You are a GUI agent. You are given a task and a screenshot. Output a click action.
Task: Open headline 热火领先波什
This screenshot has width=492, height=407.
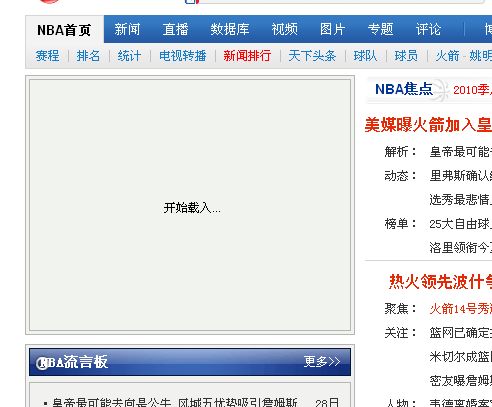[x=440, y=282]
